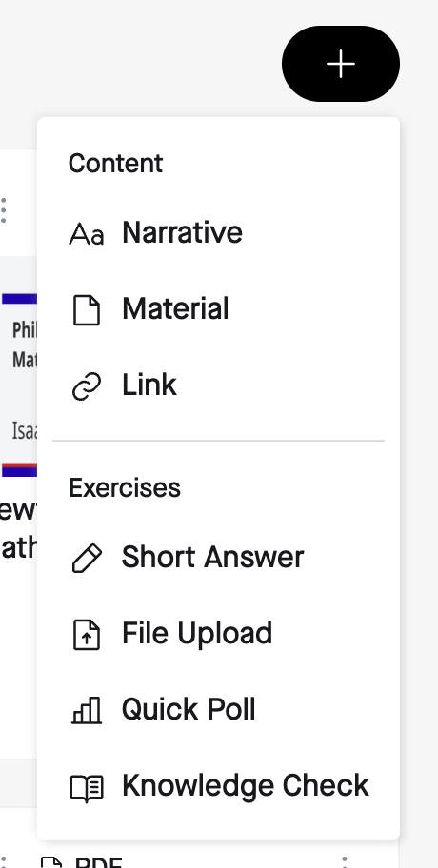Screen dimensions: 438x868
Task: Choose the File Upload exercise text
Action: point(197,633)
